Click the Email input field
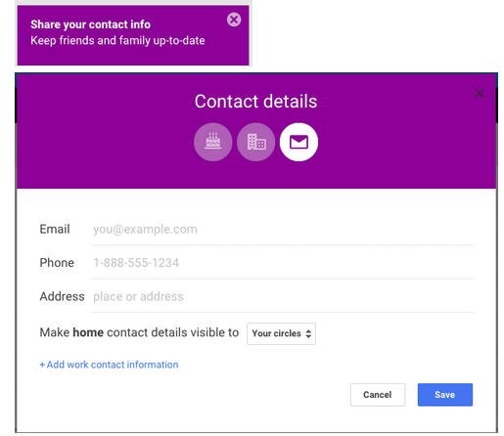Screen dimensions: 504x436 (282, 230)
